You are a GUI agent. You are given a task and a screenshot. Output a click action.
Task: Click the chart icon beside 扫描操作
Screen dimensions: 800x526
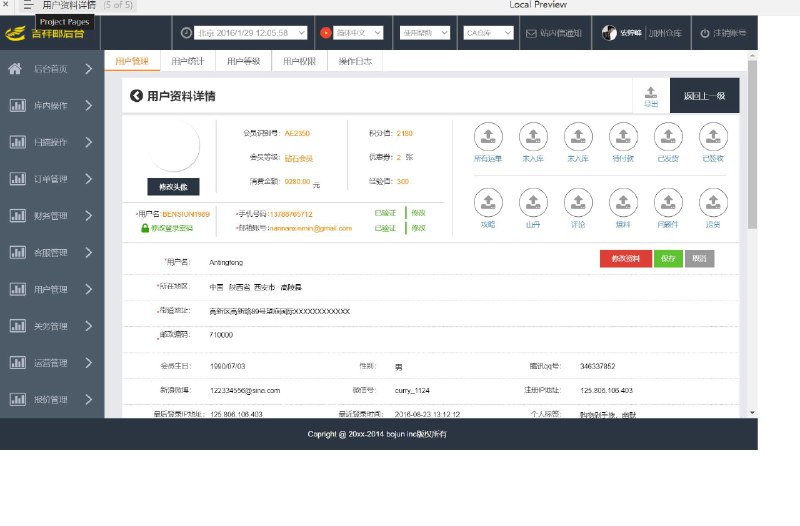pyautogui.click(x=17, y=142)
